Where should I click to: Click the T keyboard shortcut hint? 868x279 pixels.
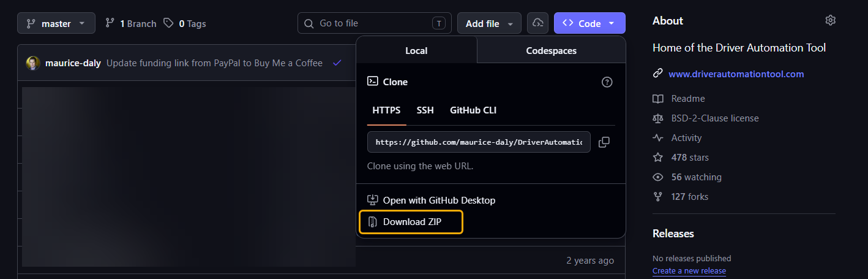point(439,23)
